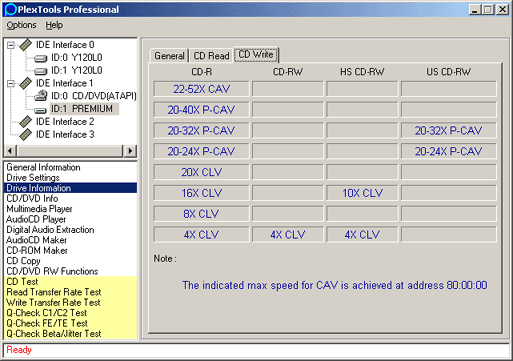Open Digital Audio Extraction function
Image resolution: width=513 pixels, height=361 pixels.
coord(50,230)
